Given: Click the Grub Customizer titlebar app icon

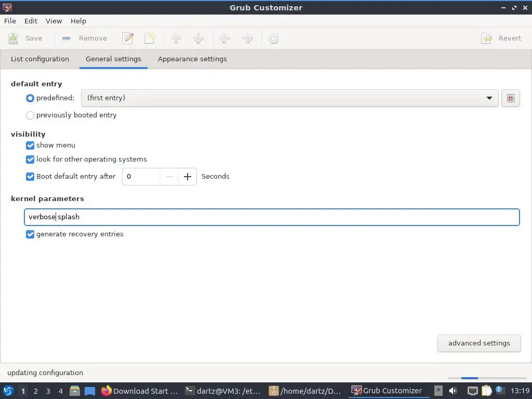Looking at the screenshot, I should click(x=7, y=7).
